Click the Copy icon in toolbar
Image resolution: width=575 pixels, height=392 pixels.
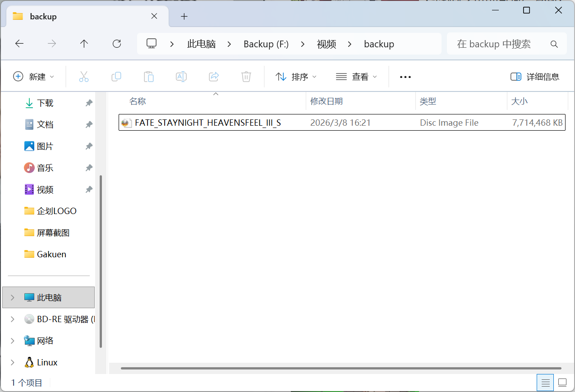pyautogui.click(x=116, y=77)
